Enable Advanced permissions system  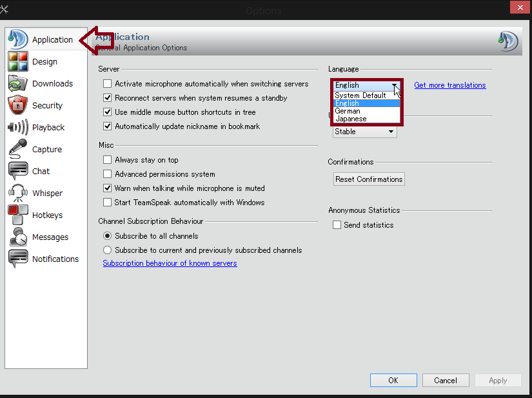tap(107, 174)
